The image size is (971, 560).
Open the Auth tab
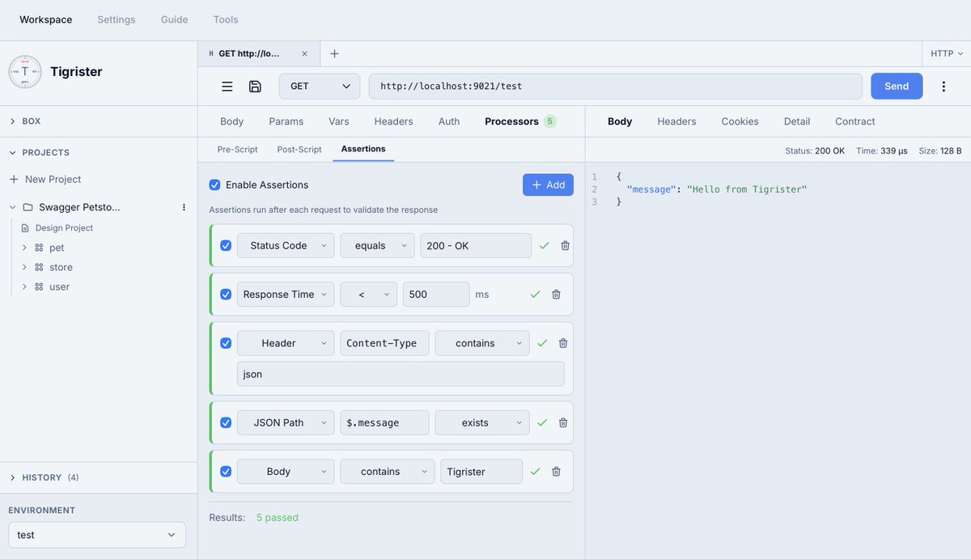click(x=449, y=121)
